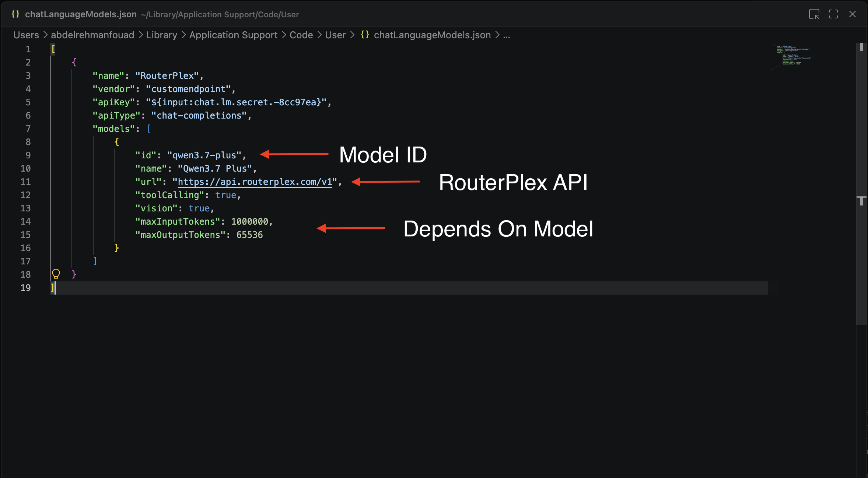Open the https://api.routerplex.com/v1 link
Image resolution: width=868 pixels, height=478 pixels.
tap(255, 182)
